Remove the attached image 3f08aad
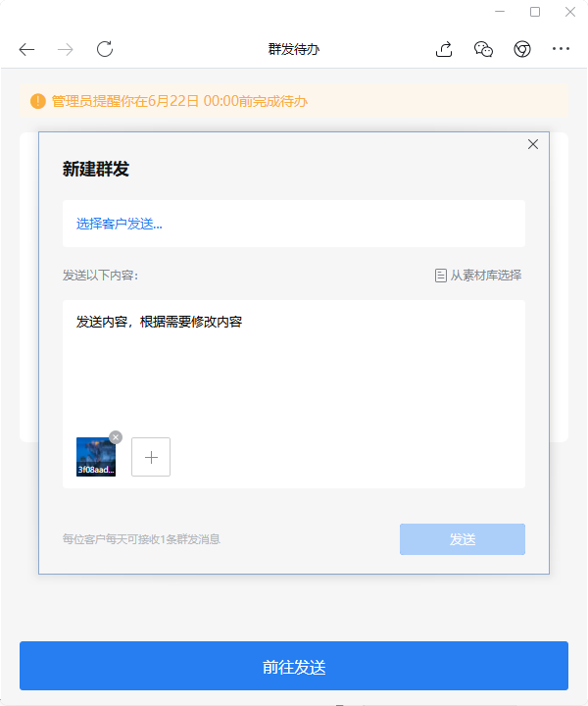 coord(116,437)
